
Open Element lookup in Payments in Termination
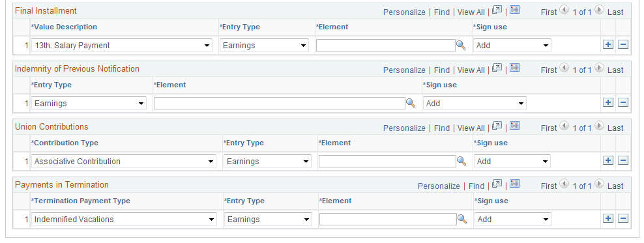(x=462, y=219)
